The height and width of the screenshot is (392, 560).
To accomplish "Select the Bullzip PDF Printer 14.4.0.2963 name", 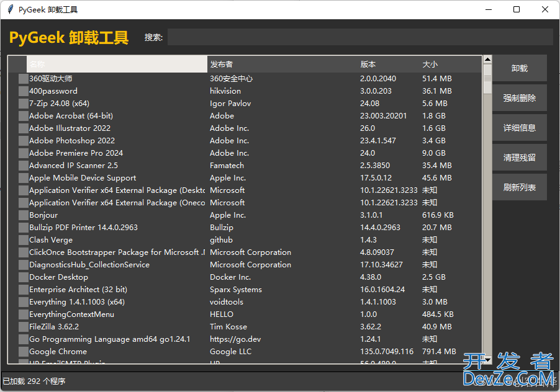I will (84, 227).
